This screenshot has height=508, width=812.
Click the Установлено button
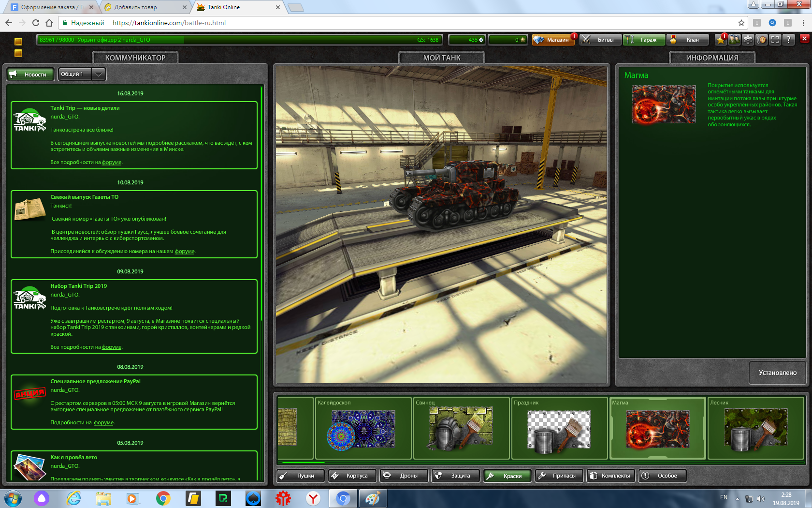click(x=777, y=373)
